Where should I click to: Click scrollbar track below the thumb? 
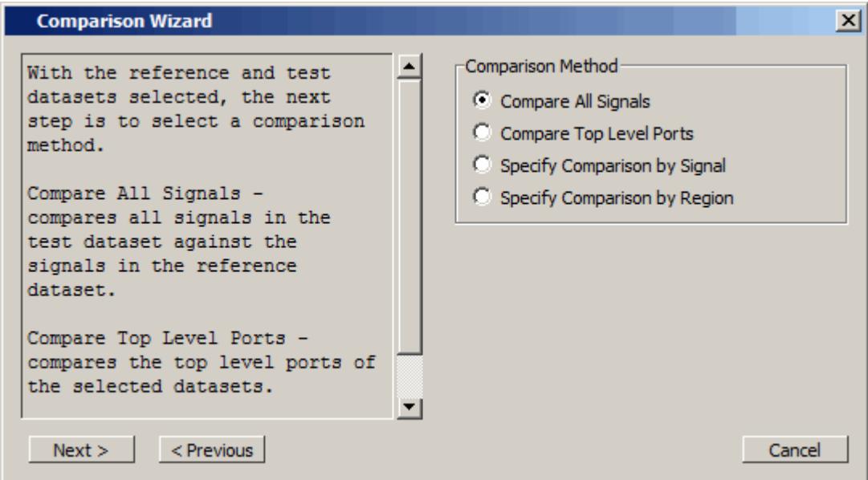pos(410,375)
